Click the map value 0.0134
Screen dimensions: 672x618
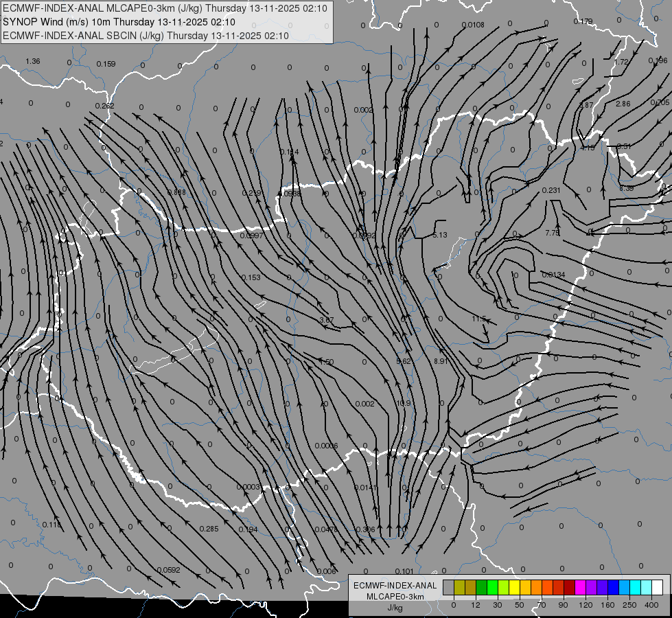(554, 275)
